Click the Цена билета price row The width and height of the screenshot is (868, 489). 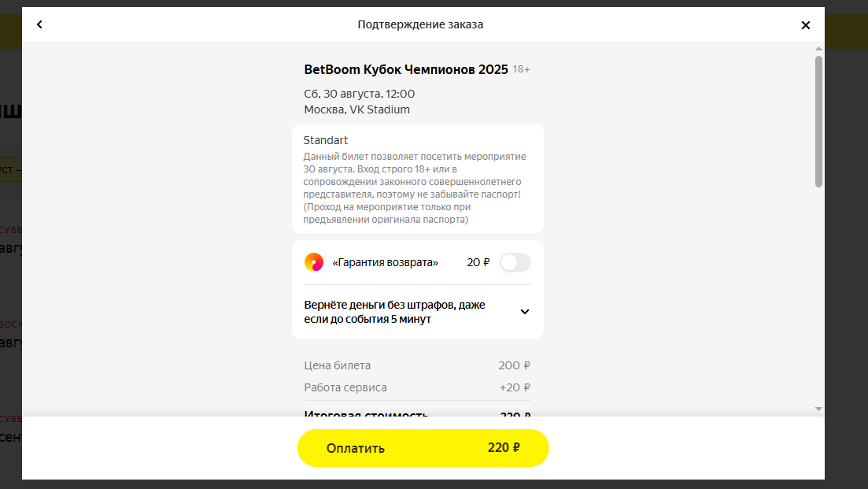point(417,365)
